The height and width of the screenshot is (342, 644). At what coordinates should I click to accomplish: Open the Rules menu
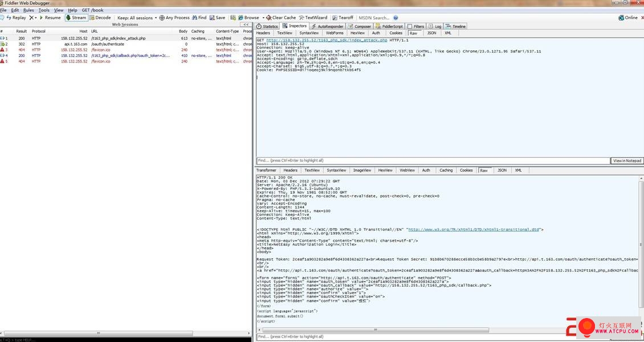click(28, 10)
